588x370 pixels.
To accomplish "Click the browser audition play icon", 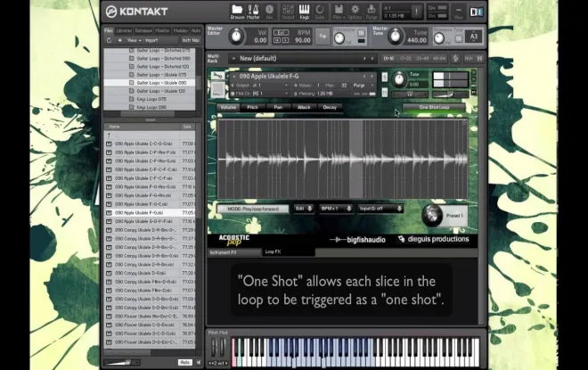I will coord(199,363).
